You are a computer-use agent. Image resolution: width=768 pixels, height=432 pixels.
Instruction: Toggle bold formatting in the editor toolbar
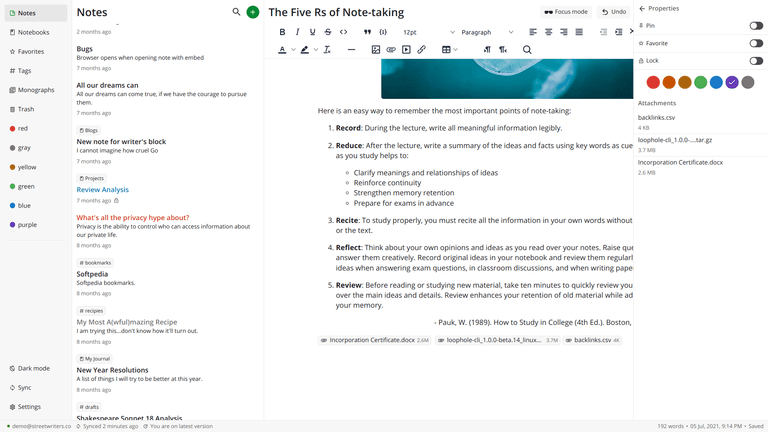282,32
